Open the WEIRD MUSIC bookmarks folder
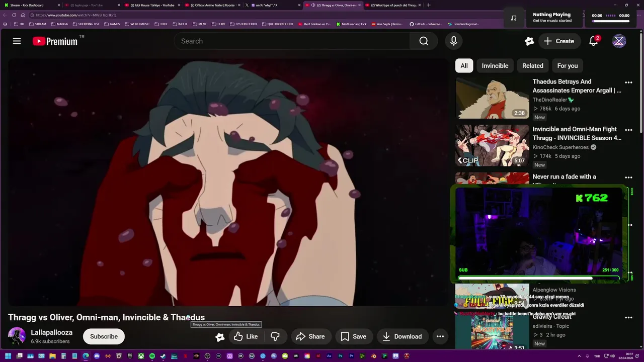This screenshot has height=362, width=644. pos(137,24)
